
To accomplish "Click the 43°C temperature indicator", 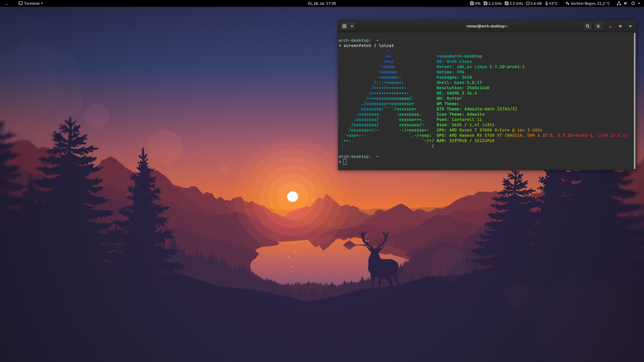I will coord(551,3).
